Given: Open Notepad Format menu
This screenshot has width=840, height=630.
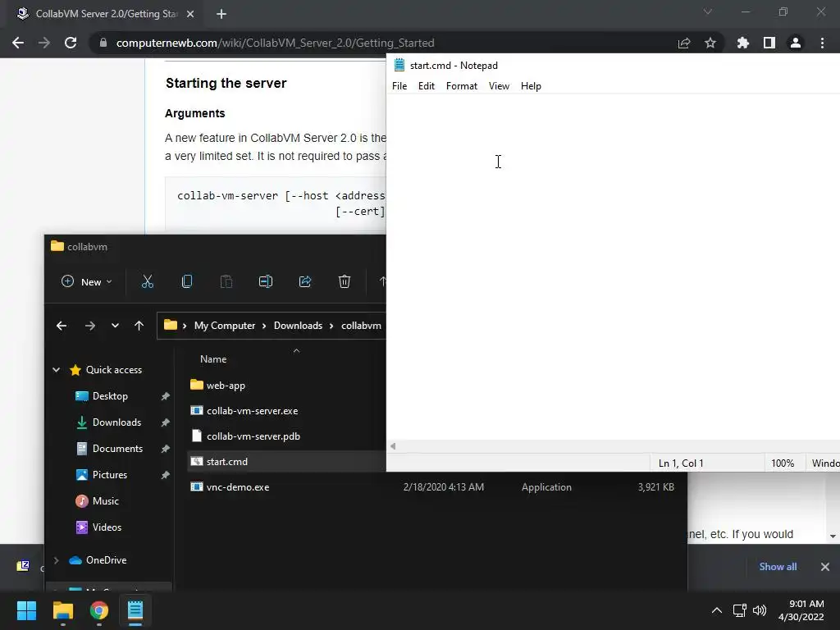Looking at the screenshot, I should pyautogui.click(x=461, y=86).
